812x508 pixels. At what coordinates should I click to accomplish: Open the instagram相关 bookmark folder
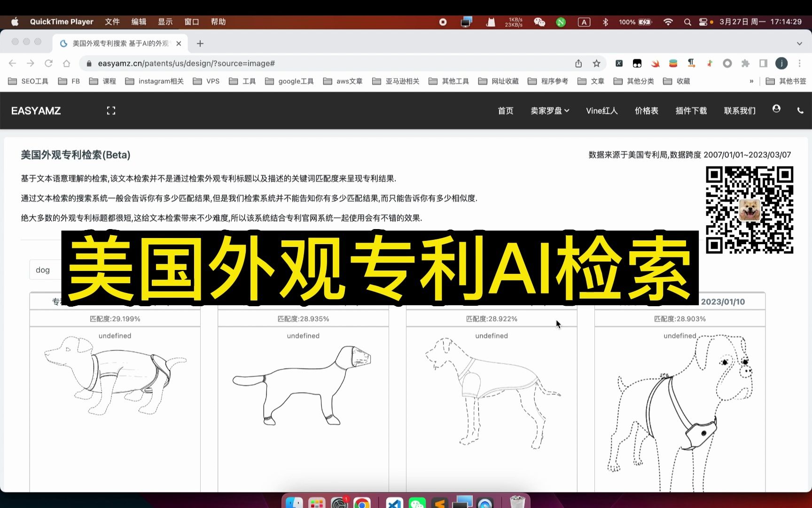point(154,81)
